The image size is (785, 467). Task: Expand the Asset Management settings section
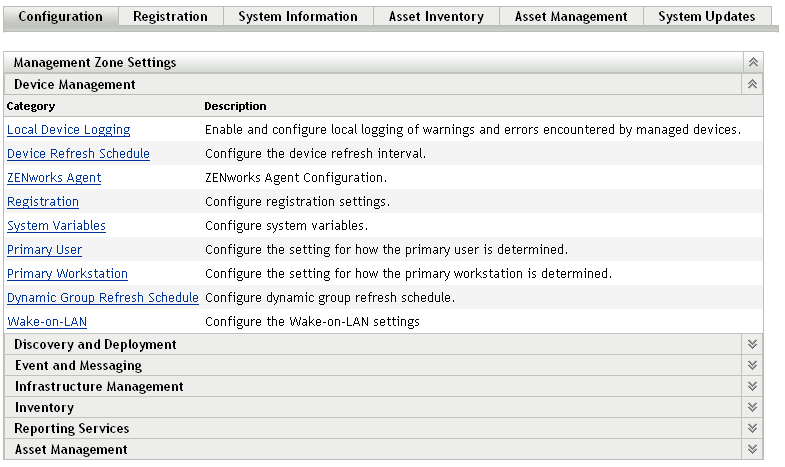click(x=753, y=449)
